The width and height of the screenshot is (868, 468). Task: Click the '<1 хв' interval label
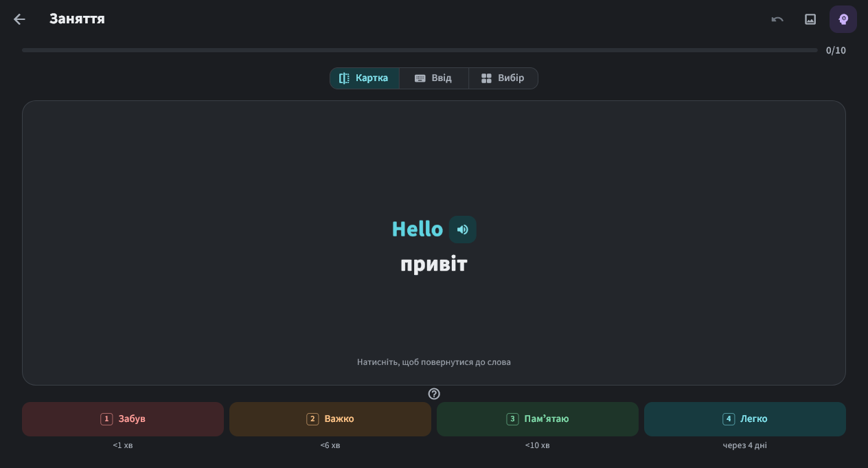(x=123, y=445)
